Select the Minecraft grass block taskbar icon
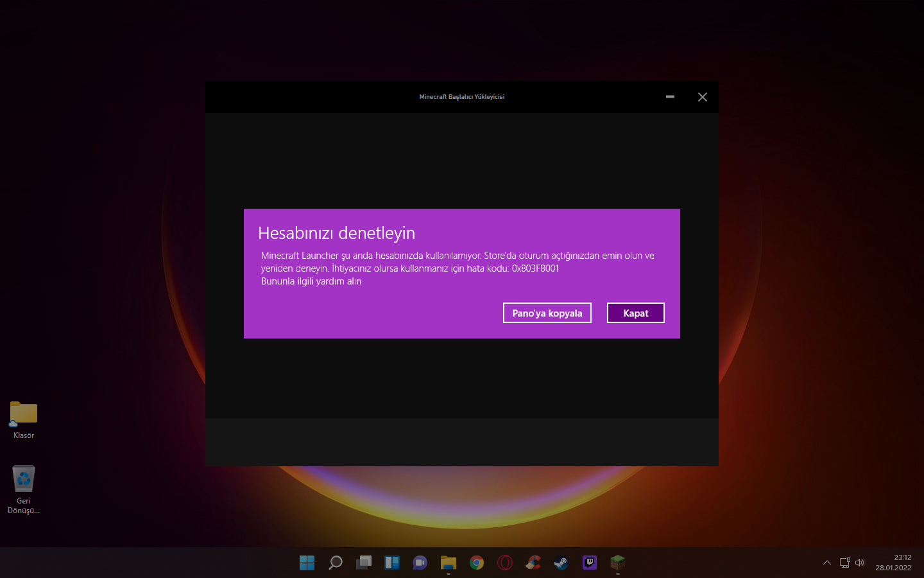This screenshot has height=578, width=924. click(x=618, y=563)
